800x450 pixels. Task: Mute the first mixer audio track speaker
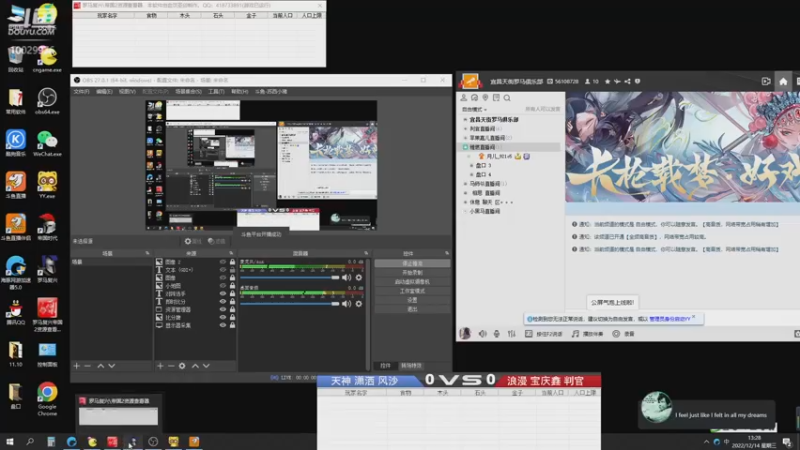pyautogui.click(x=346, y=278)
